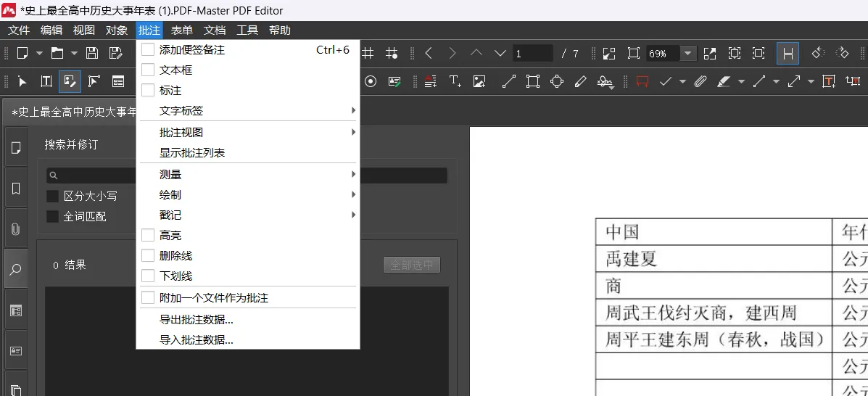Insert a radio button form field

[x=371, y=81]
